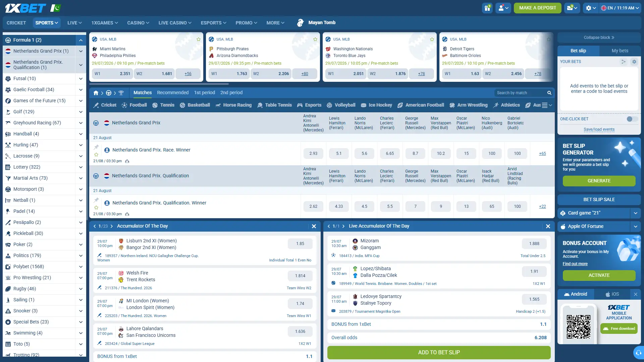The width and height of the screenshot is (644, 362).
Task: Go to next Accumulator Of The Day
Action: pyautogui.click(x=112, y=226)
